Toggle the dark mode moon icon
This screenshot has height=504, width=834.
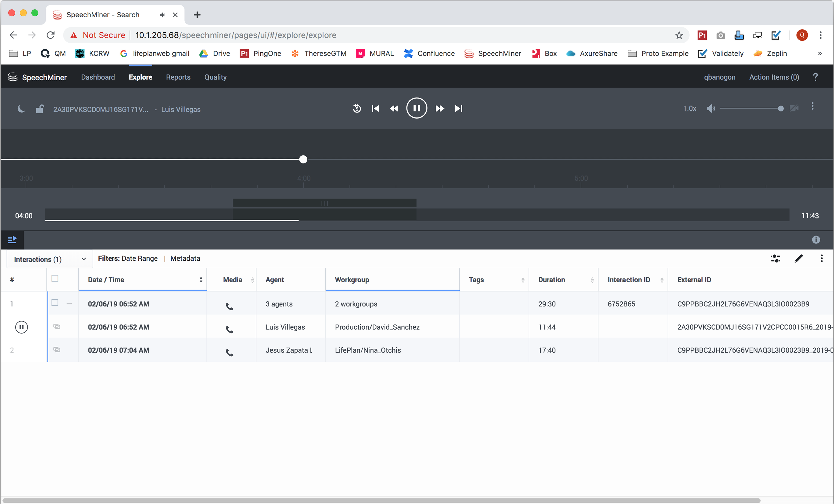click(x=21, y=109)
